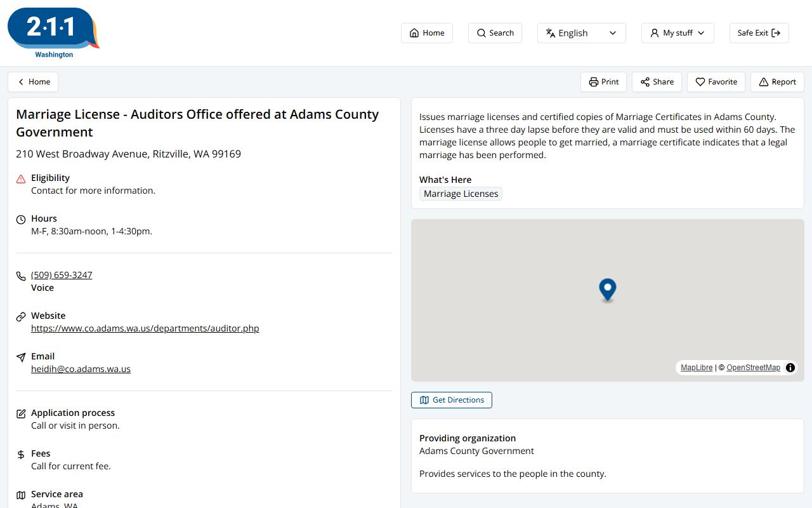
Task: Report a problem with this listing
Action: click(777, 82)
